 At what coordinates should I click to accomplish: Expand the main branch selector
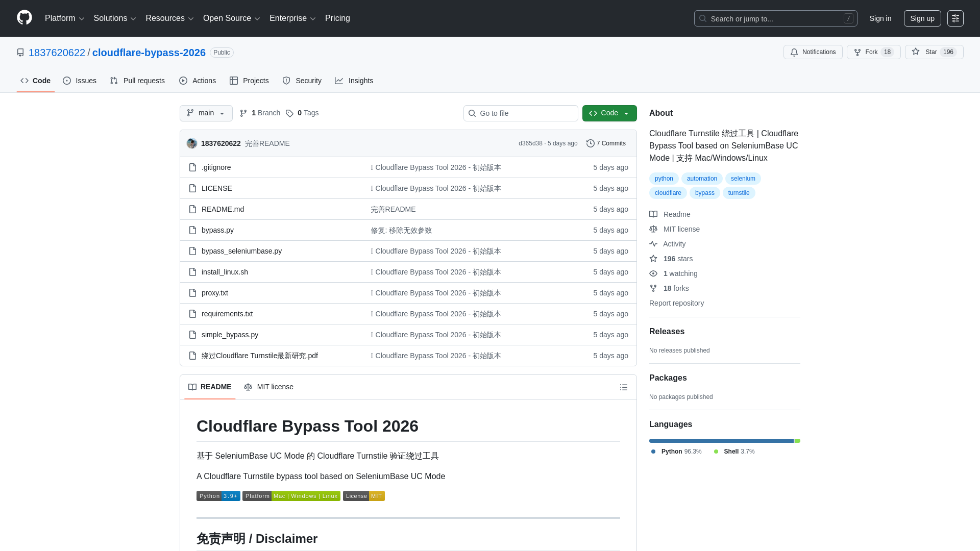click(206, 113)
